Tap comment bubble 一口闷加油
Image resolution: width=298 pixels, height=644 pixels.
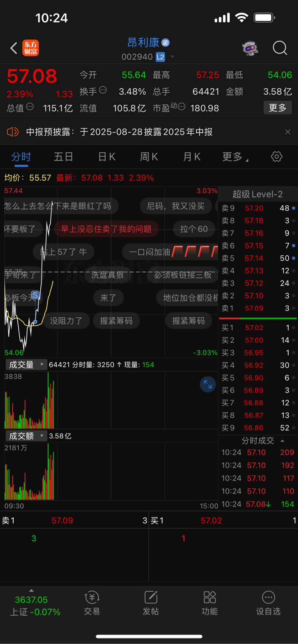[170, 252]
